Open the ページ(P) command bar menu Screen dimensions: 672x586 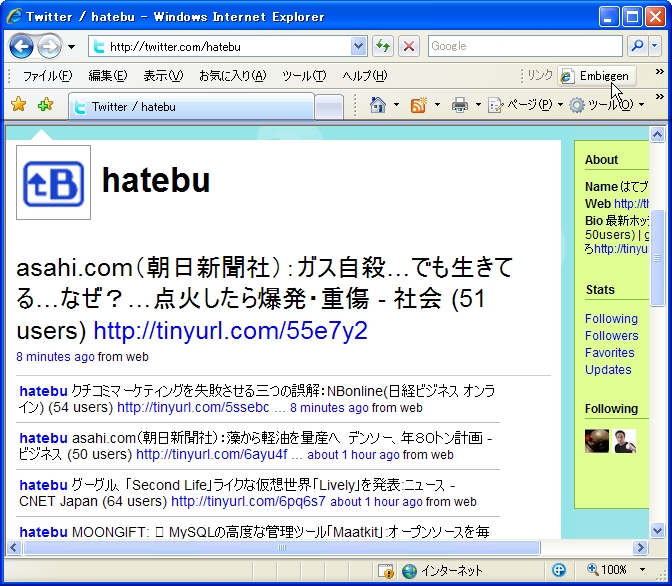coord(525,105)
